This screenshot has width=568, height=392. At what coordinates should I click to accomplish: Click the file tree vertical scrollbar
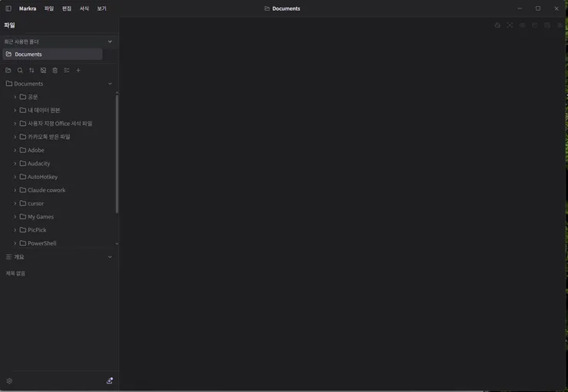(117, 154)
